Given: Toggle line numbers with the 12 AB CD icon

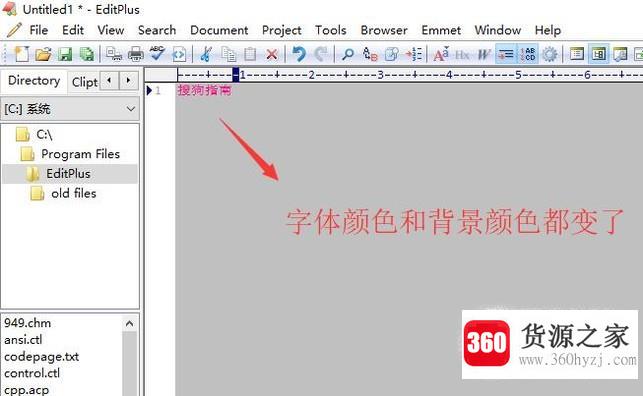Looking at the screenshot, I should click(x=528, y=54).
